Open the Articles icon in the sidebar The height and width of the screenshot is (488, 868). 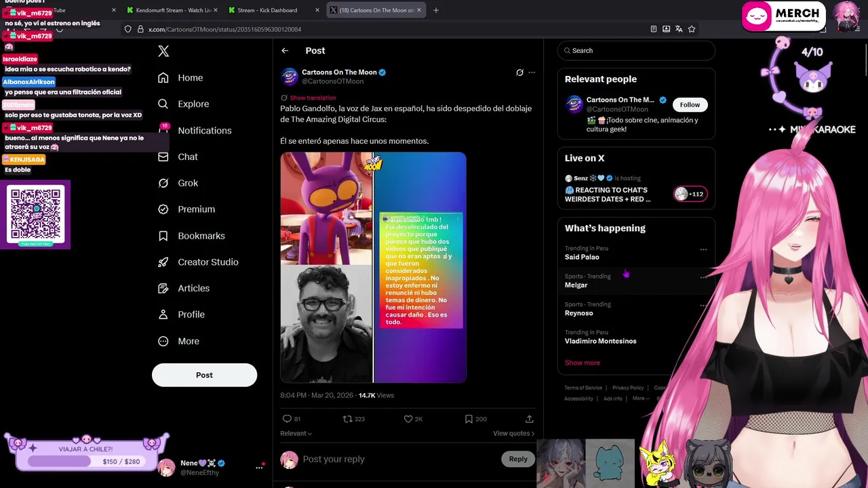pyautogui.click(x=163, y=288)
